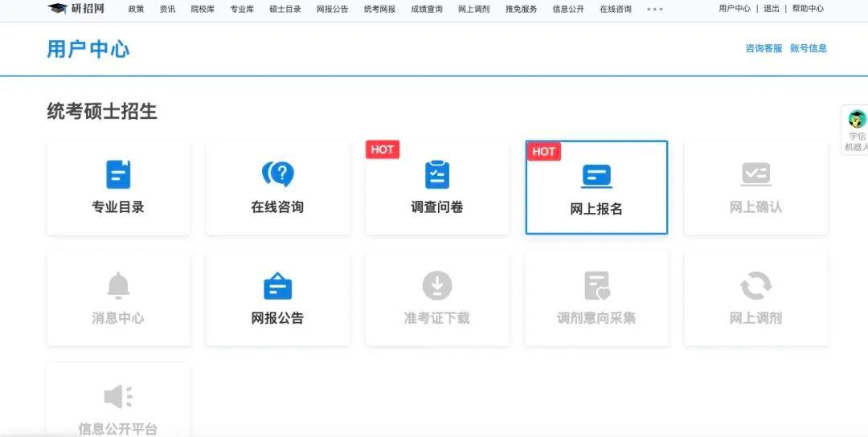Click the 调剂意向采集 form heart icon
Viewport: 868px width, 437px height.
click(x=596, y=285)
